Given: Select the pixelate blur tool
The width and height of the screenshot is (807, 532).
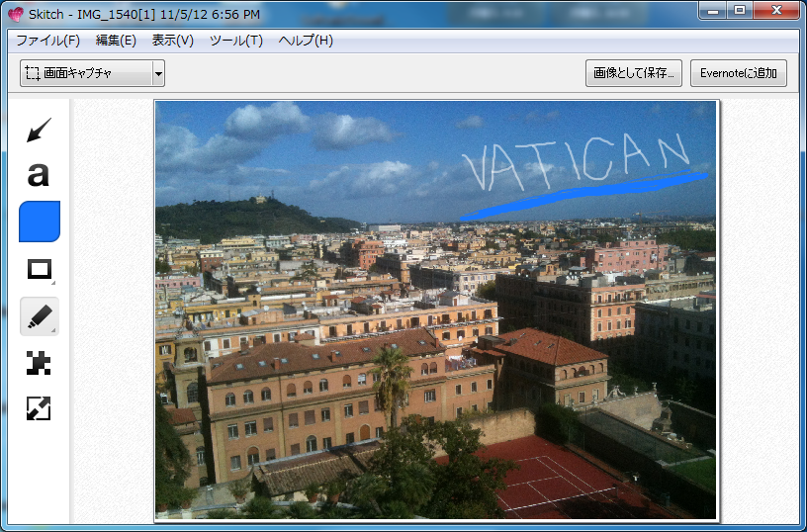Looking at the screenshot, I should pos(40,363).
